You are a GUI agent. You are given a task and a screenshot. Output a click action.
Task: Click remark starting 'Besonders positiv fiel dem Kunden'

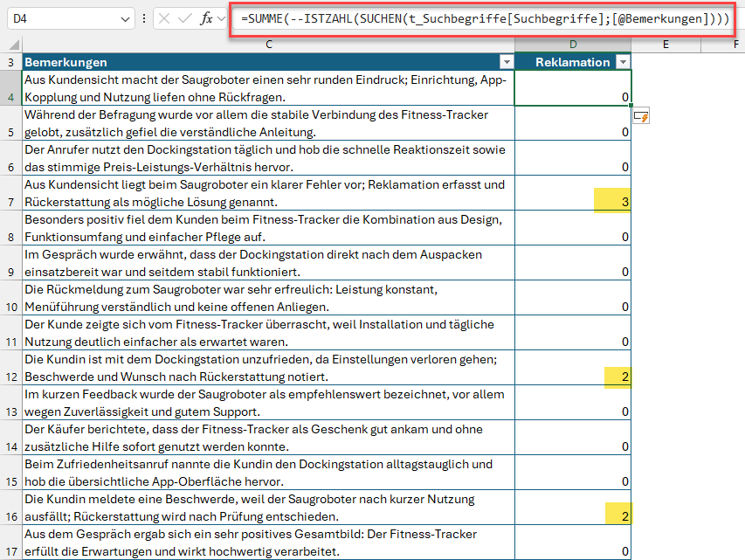coord(268,228)
